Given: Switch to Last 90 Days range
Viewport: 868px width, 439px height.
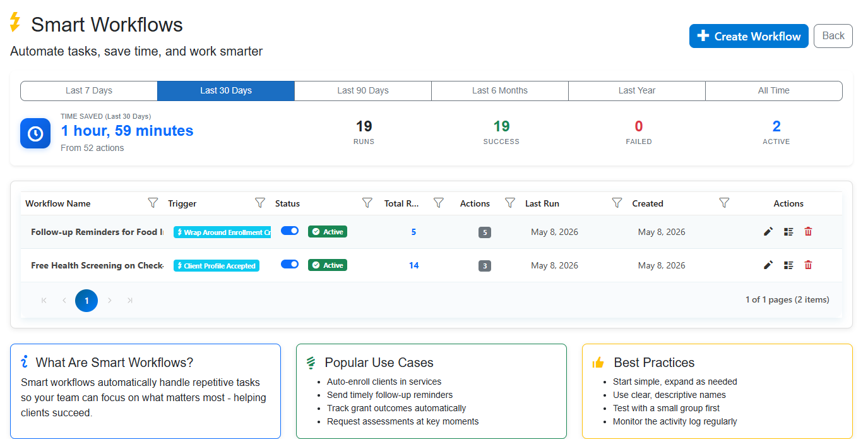Looking at the screenshot, I should tap(363, 90).
